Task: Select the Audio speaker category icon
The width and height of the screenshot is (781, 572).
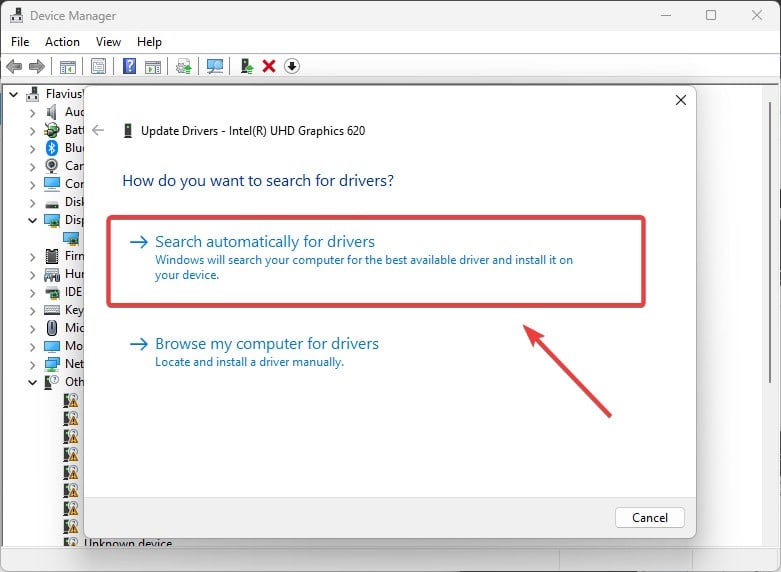Action: (52, 112)
